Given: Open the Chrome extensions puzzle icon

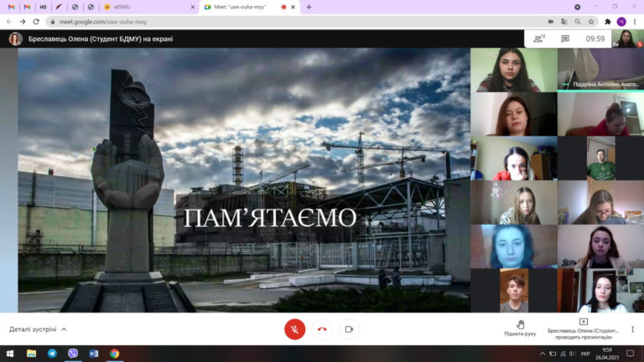Looking at the screenshot, I should pyautogui.click(x=608, y=22).
